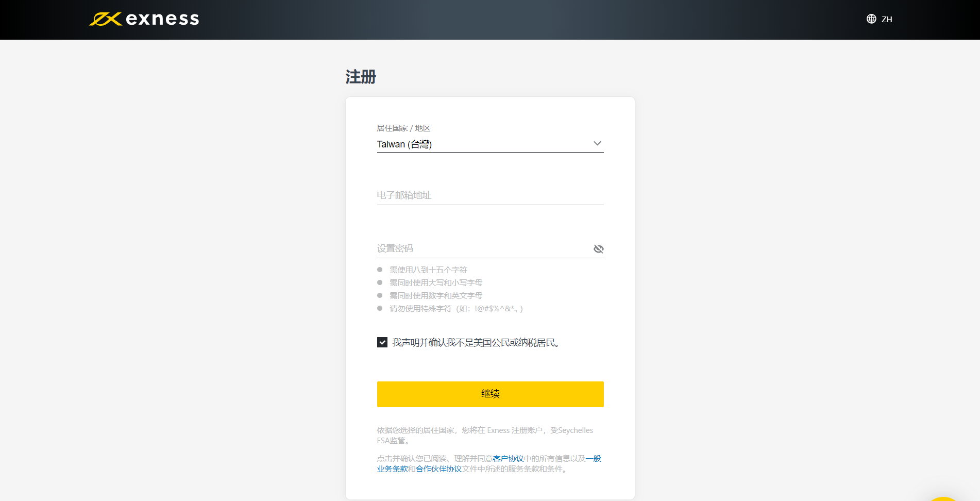Viewport: 980px width, 501px height.
Task: Open the 客户协议 client agreement link
Action: [x=508, y=459]
